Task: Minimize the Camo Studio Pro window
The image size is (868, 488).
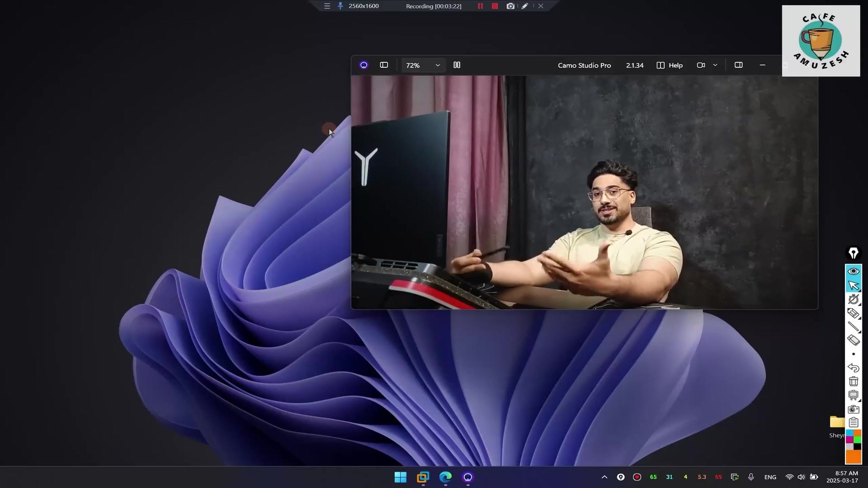Action: [763, 65]
